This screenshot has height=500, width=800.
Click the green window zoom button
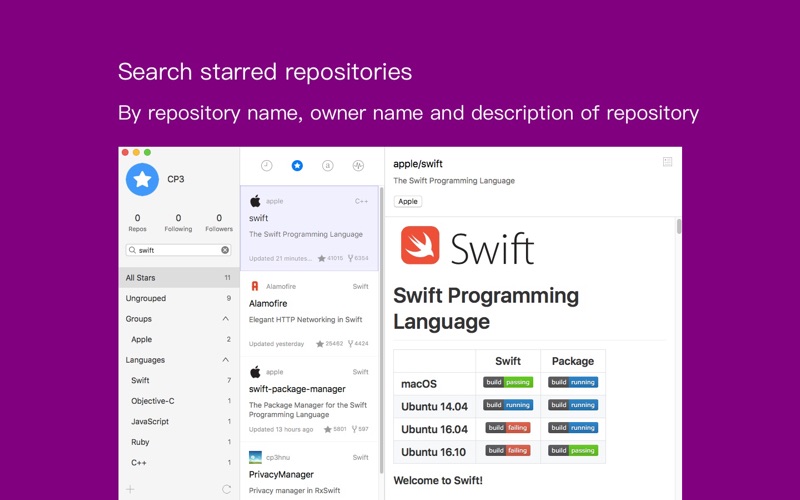point(147,152)
